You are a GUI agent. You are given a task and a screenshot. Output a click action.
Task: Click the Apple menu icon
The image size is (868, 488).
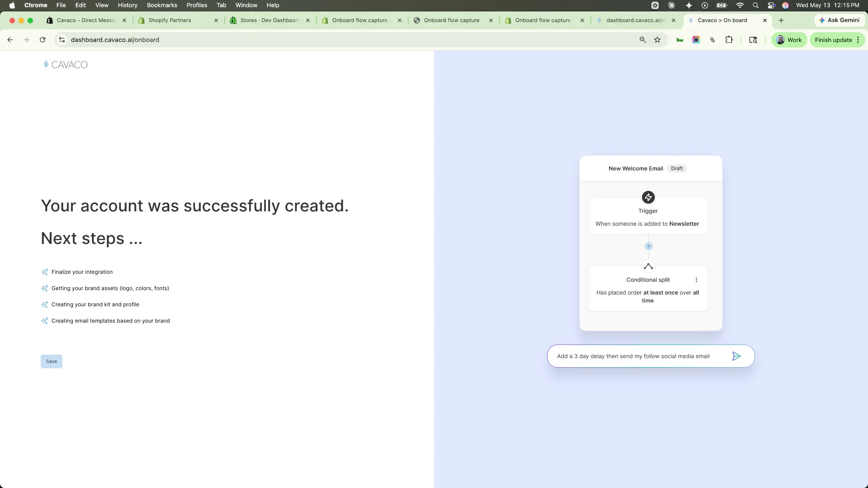(12, 5)
